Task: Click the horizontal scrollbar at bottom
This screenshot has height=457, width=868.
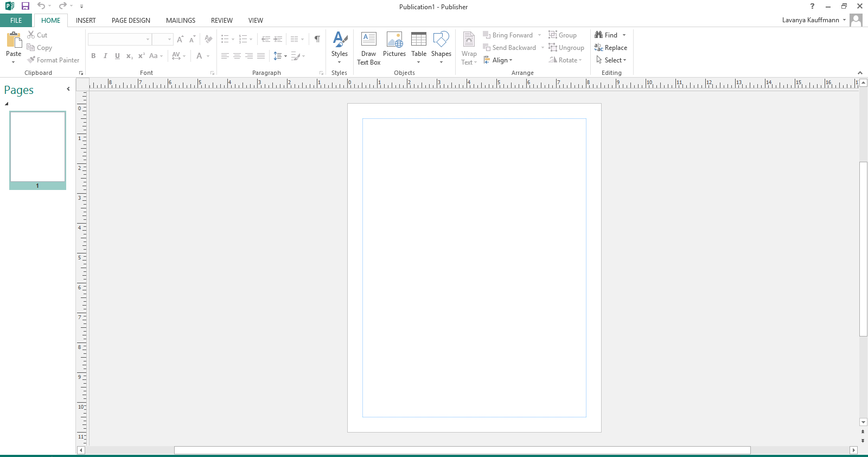Action: 462,450
